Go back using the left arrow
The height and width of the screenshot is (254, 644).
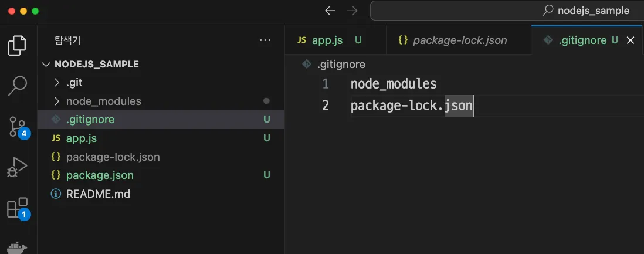(x=330, y=11)
